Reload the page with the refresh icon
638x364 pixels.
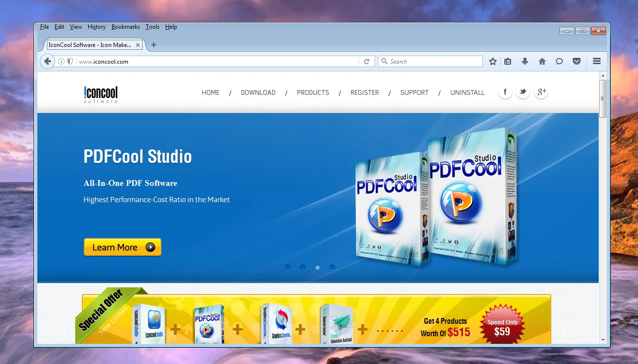pyautogui.click(x=366, y=61)
